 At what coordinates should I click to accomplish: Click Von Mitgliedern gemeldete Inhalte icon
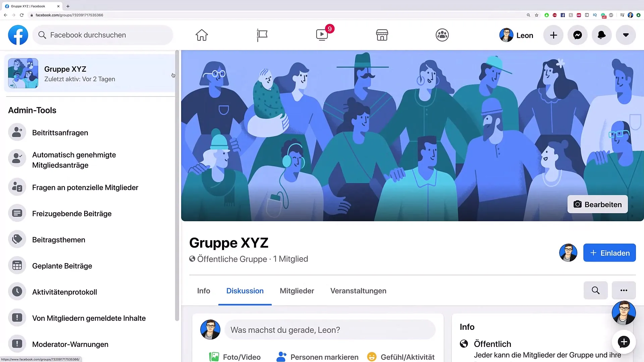(x=17, y=318)
